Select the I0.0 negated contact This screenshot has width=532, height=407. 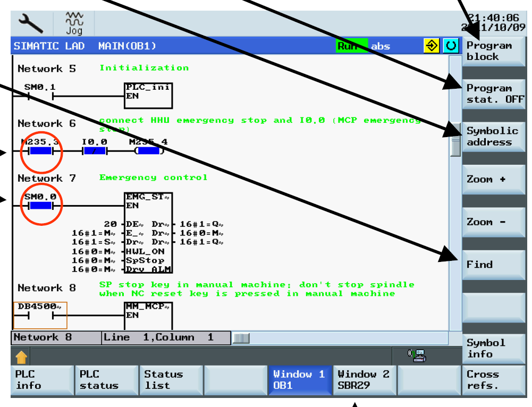[x=95, y=151]
